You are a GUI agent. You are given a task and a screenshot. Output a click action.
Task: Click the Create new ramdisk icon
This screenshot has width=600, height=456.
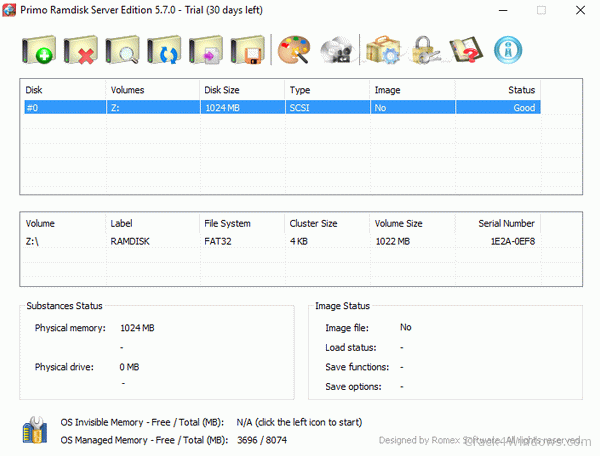[x=39, y=50]
